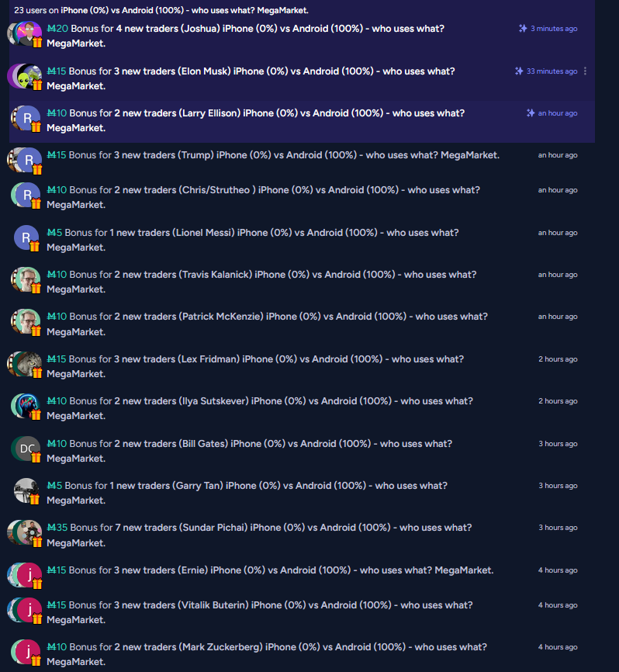Click the sparkle icon beside 33 minutes ago

click(x=519, y=71)
